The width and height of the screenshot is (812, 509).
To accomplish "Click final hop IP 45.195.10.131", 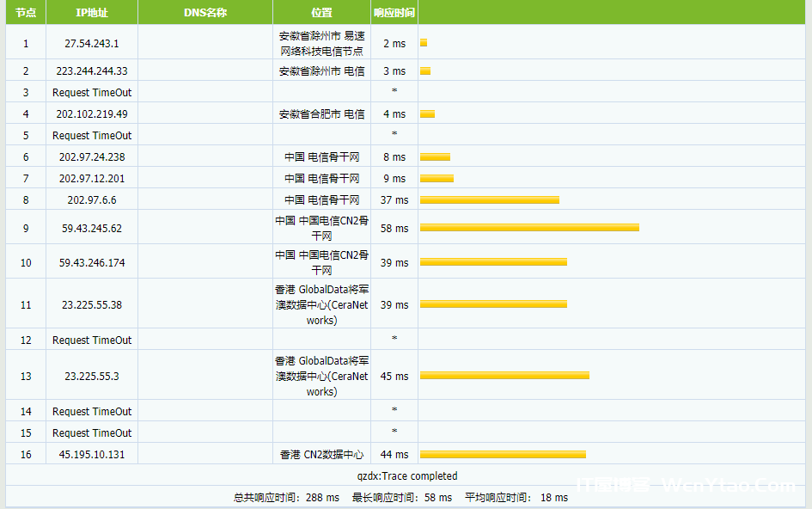I will click(x=92, y=455).
